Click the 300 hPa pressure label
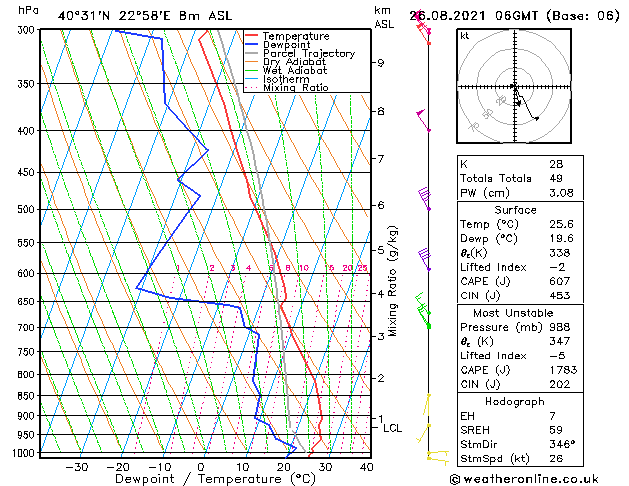The height and width of the screenshot is (486, 629). pos(28,30)
